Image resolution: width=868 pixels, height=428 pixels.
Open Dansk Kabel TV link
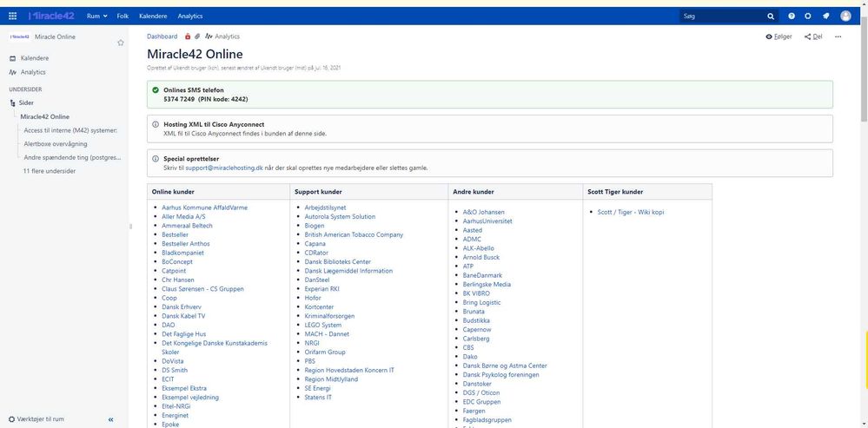(x=183, y=316)
